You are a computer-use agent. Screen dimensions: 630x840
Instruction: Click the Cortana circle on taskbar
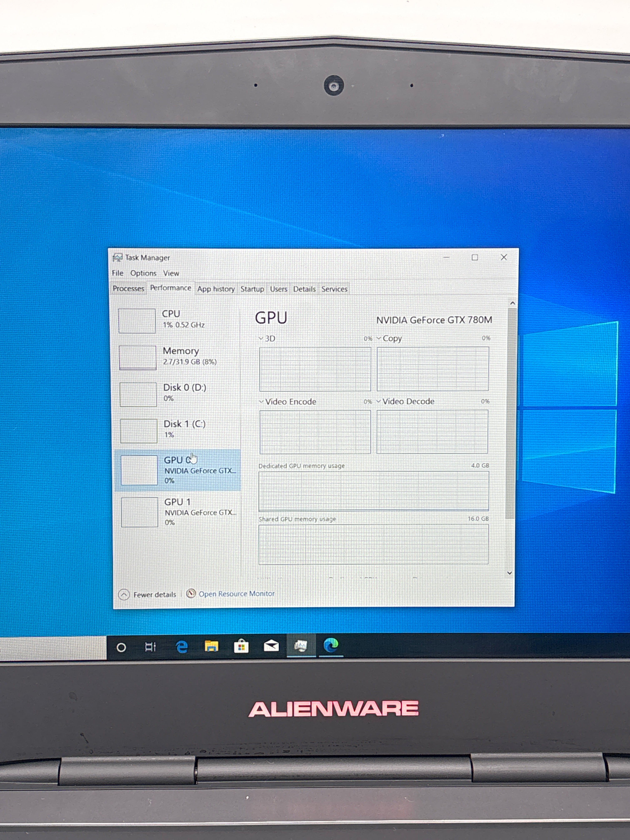[121, 647]
